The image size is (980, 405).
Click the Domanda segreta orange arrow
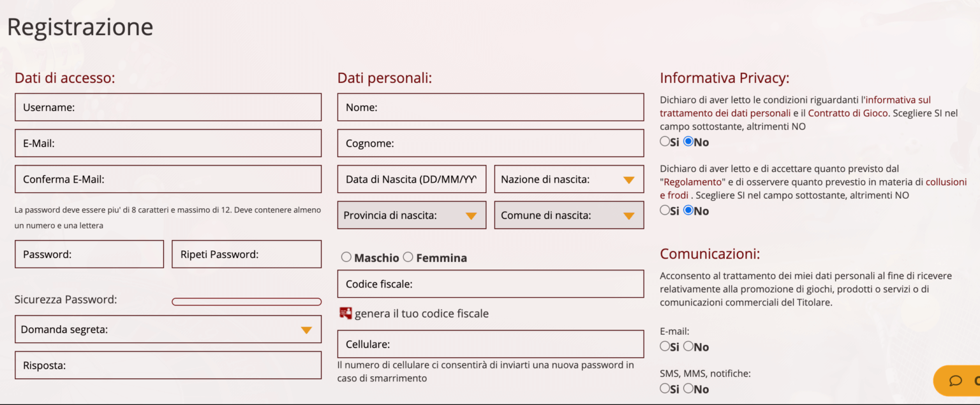[x=306, y=330]
